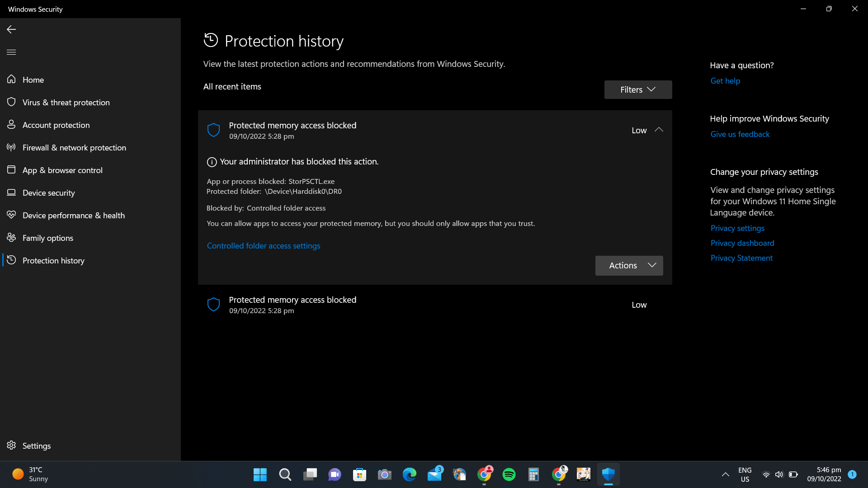This screenshot has height=488, width=868.
Task: Collapse the first blocked item chevron
Action: pyautogui.click(x=659, y=130)
